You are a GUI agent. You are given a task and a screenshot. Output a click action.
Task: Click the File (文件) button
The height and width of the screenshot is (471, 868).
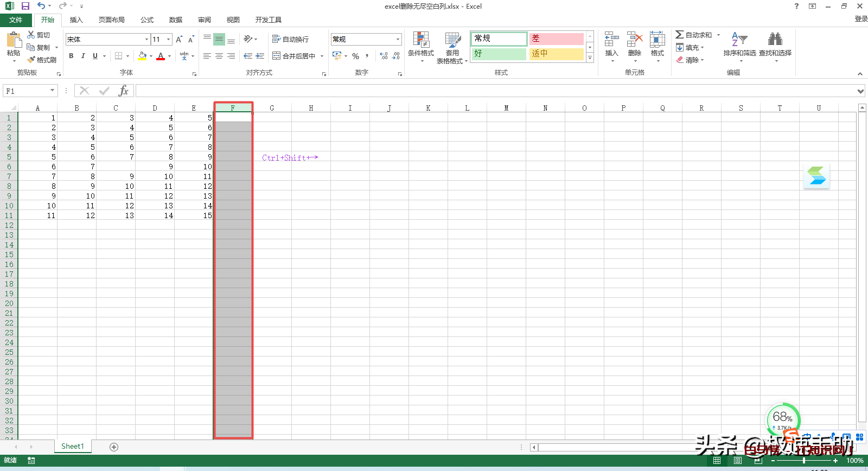[x=16, y=20]
